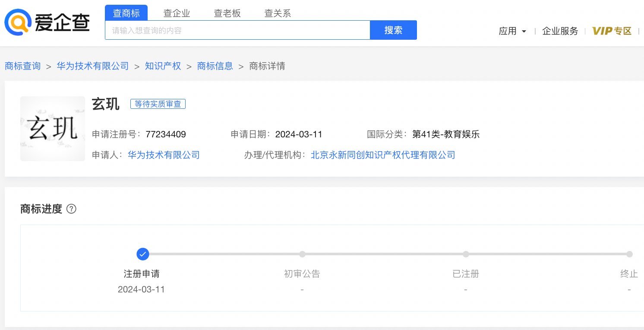644x330 pixels.
Task: Open applicant 华为技术有限公司 link
Action: click(164, 155)
